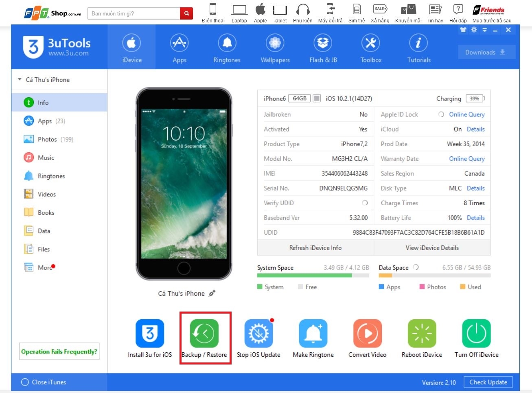
Task: Open the Flash & JB section
Action: (323, 47)
